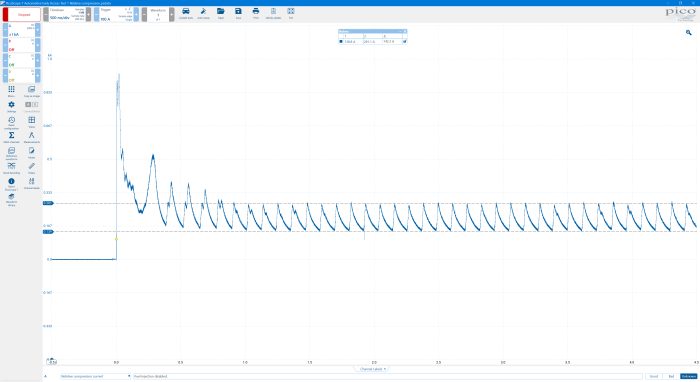Toggle the red Stopped capture button

21,14
